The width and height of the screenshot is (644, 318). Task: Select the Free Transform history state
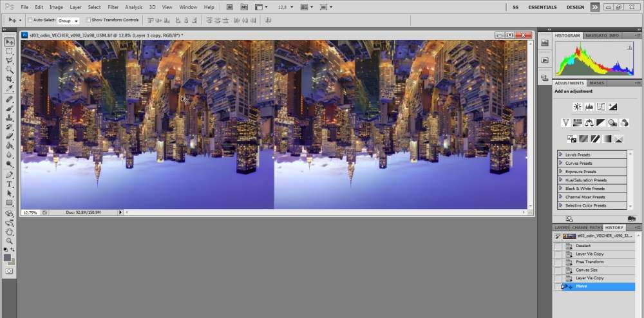pos(589,262)
